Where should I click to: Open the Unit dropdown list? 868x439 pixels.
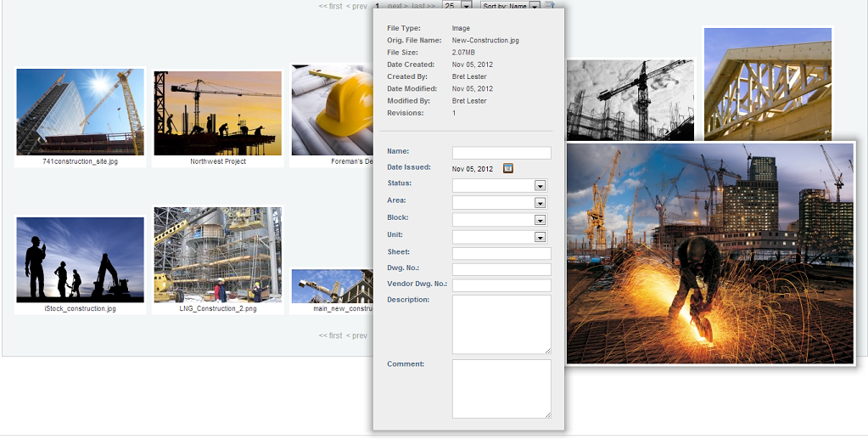point(540,236)
